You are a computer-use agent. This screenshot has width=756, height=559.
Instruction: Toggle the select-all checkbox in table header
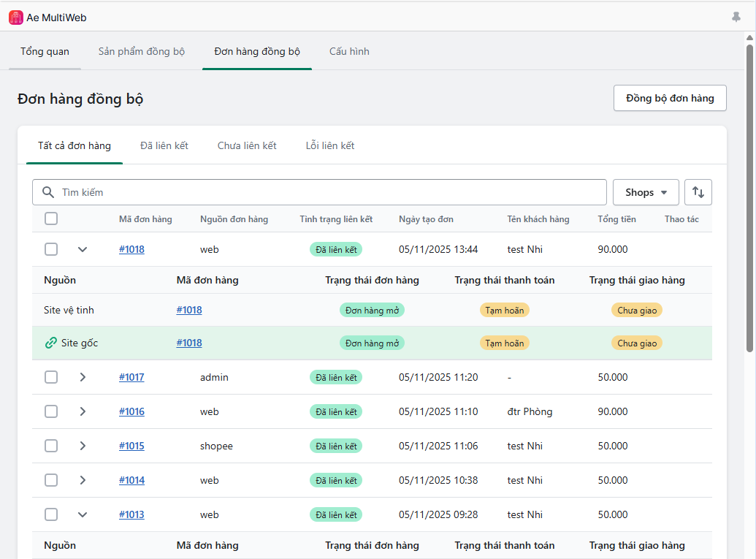click(51, 218)
